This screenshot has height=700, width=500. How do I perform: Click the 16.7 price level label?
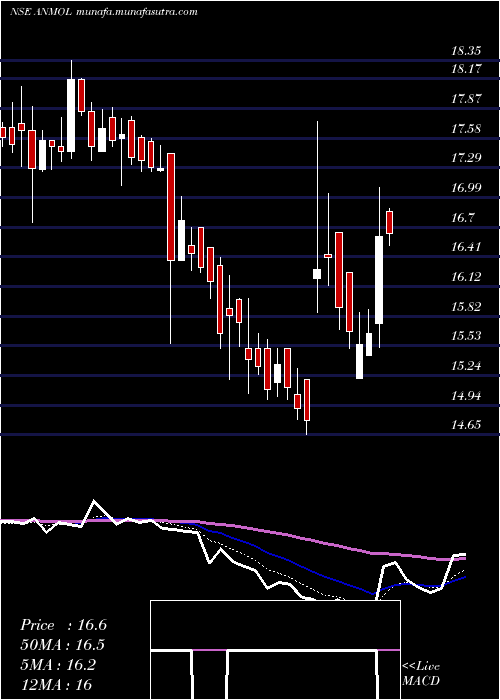click(462, 218)
